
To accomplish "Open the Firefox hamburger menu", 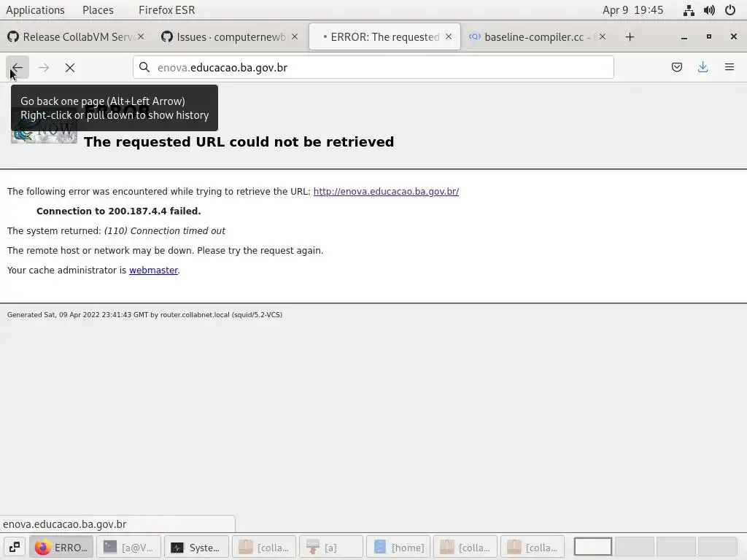I will click(x=729, y=67).
